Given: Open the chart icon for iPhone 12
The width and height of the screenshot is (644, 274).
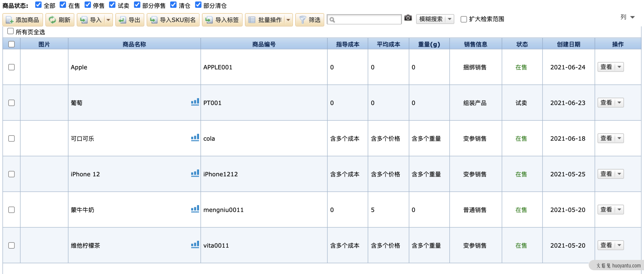Looking at the screenshot, I should [195, 173].
